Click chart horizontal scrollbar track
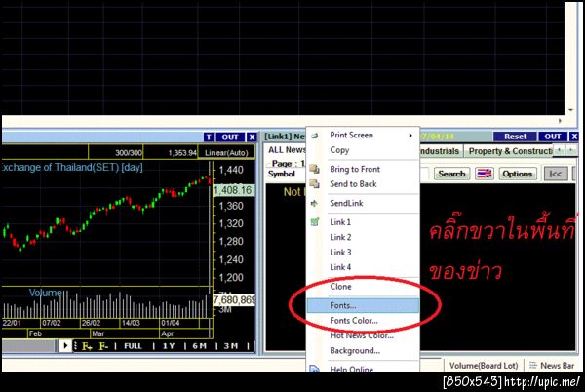585x392 pixels. 29,346
